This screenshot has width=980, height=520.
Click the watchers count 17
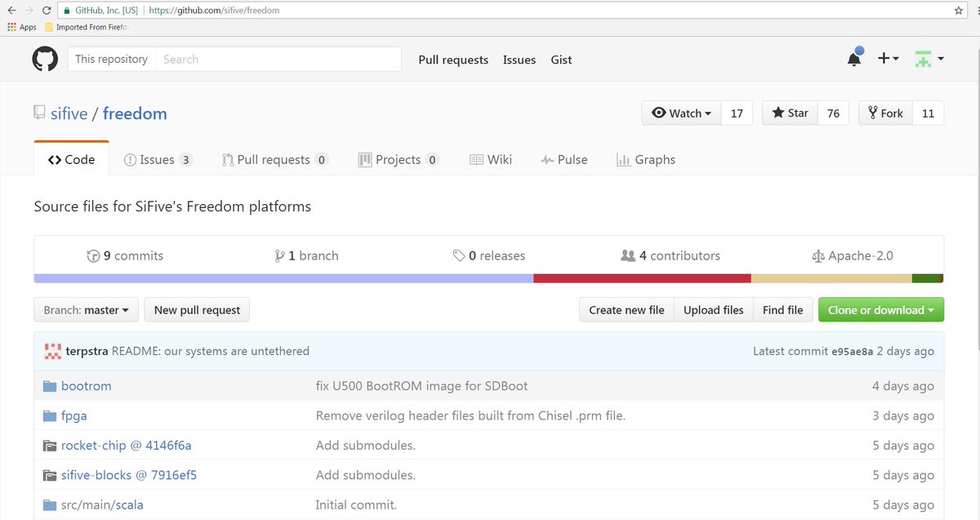point(737,113)
